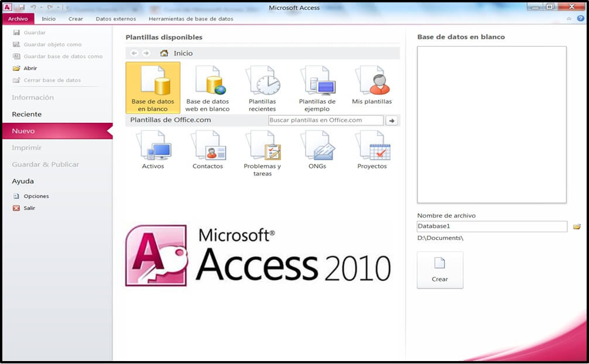
Task: Click Abrir to open a database
Action: pyautogui.click(x=25, y=68)
